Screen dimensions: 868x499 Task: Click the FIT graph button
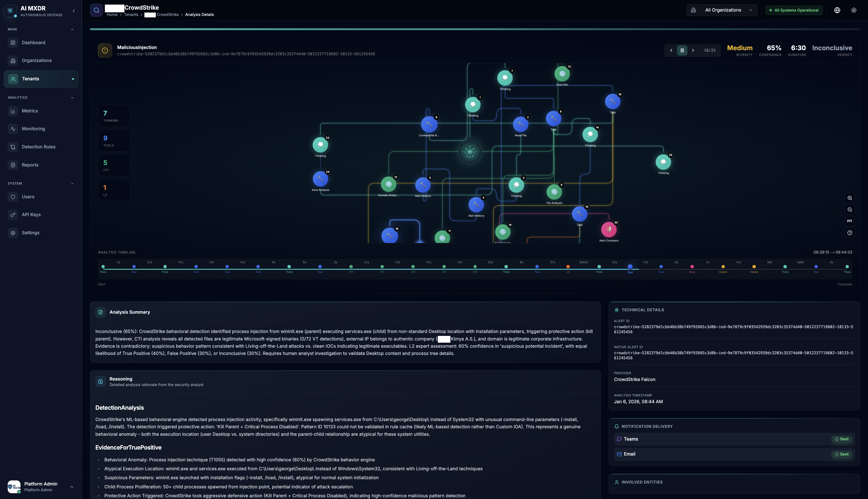[x=849, y=221]
